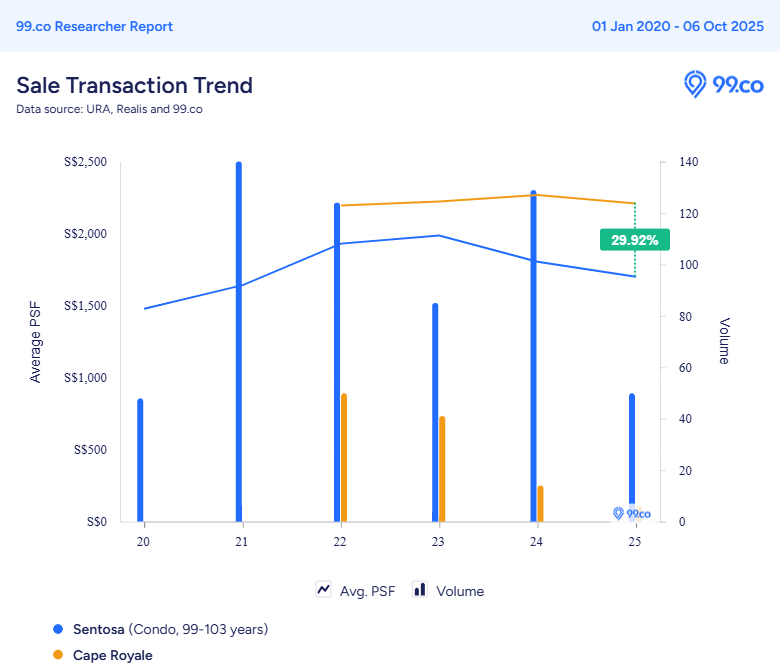Click the date range 01 Jan 2020 - 06 Oct 2025

point(678,26)
